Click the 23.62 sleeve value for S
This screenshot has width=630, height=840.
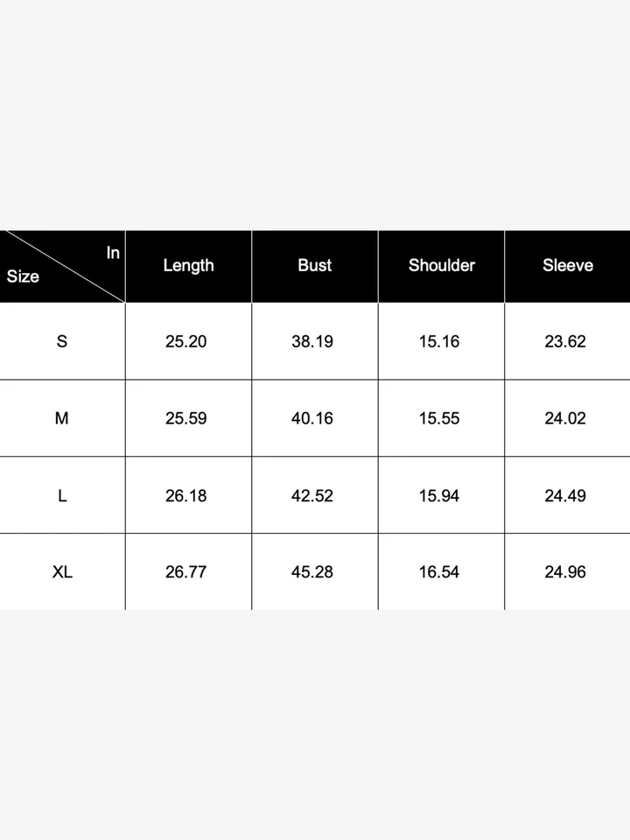coord(565,341)
